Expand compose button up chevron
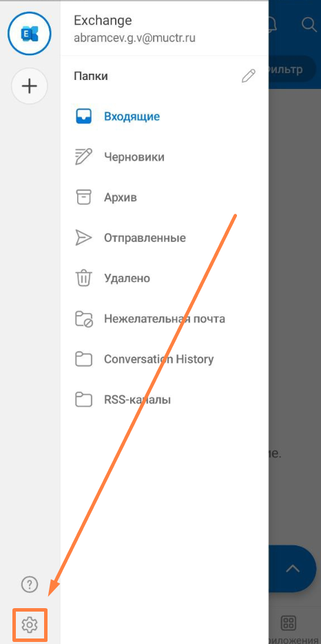This screenshot has height=644, width=321. pyautogui.click(x=293, y=569)
